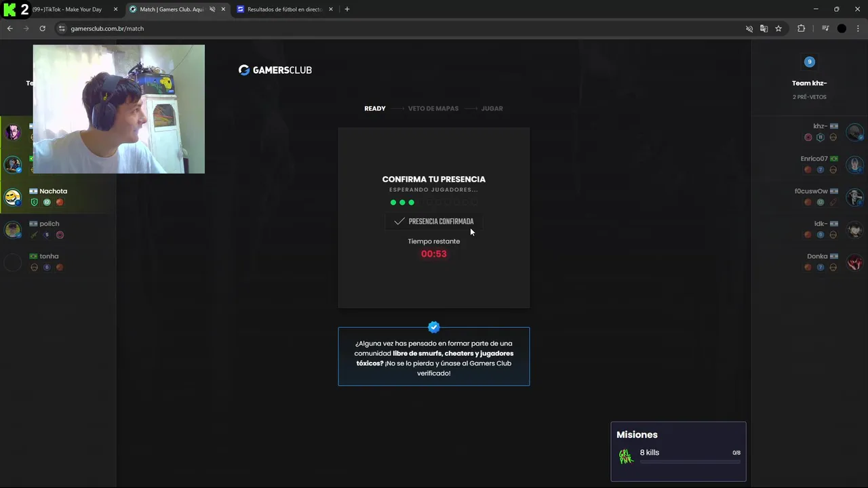Click idk- level 9 badge

(821, 235)
